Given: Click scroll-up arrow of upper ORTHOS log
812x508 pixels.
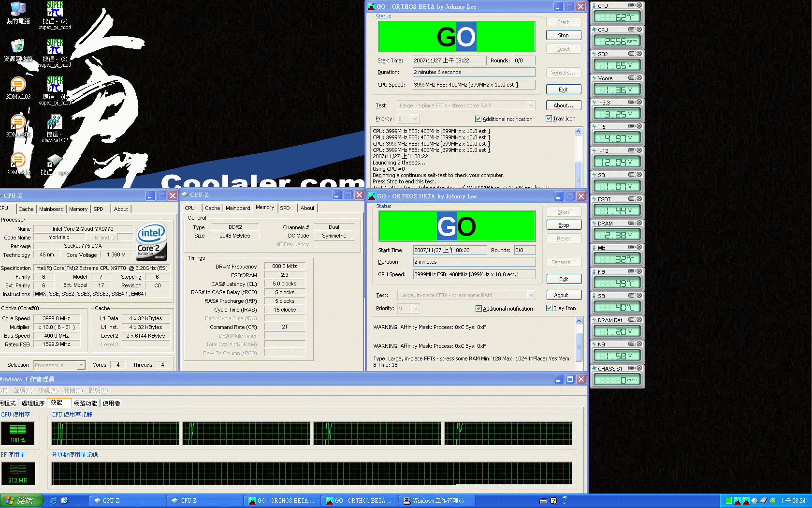Looking at the screenshot, I should [578, 131].
